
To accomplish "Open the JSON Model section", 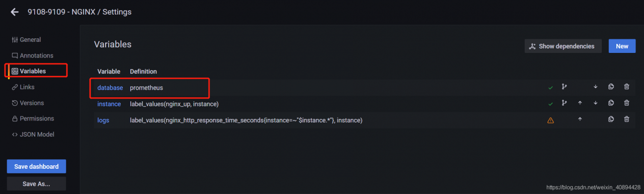I will point(33,135).
